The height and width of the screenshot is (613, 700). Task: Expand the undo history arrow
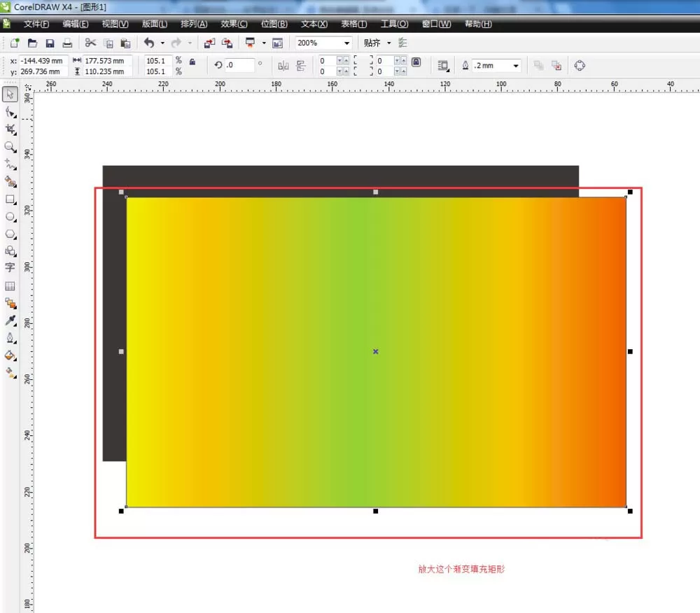[162, 43]
